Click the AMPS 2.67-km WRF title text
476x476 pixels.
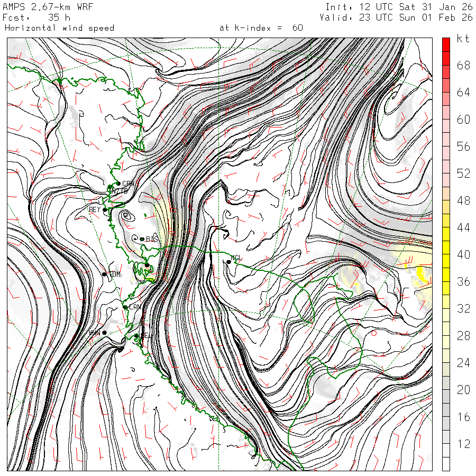[48, 7]
